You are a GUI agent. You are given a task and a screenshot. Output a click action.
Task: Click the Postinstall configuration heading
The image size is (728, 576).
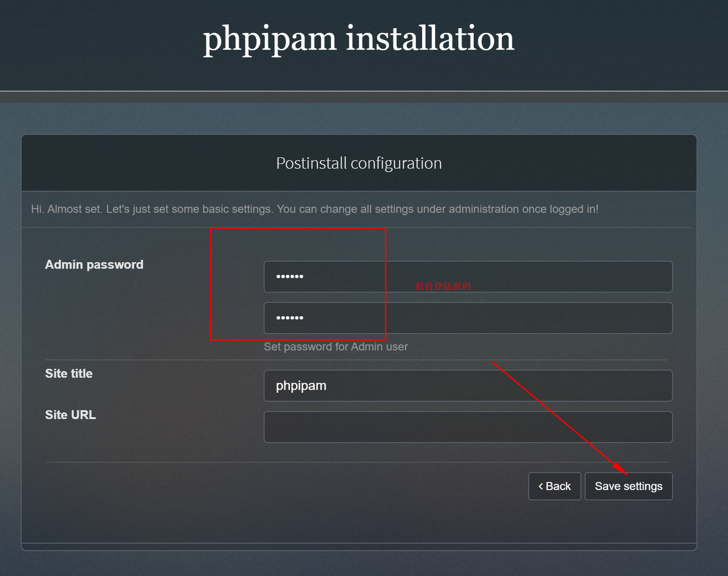click(x=358, y=163)
